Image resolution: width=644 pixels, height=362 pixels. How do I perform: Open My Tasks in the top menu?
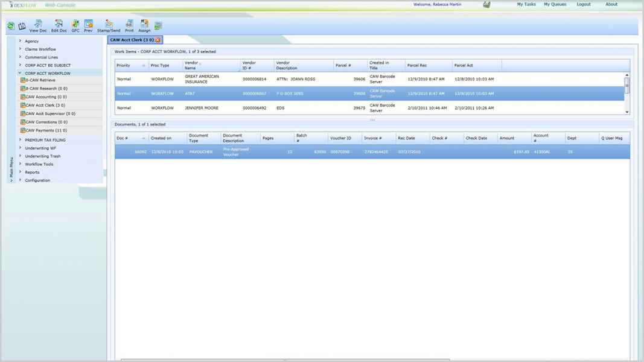[x=526, y=4]
